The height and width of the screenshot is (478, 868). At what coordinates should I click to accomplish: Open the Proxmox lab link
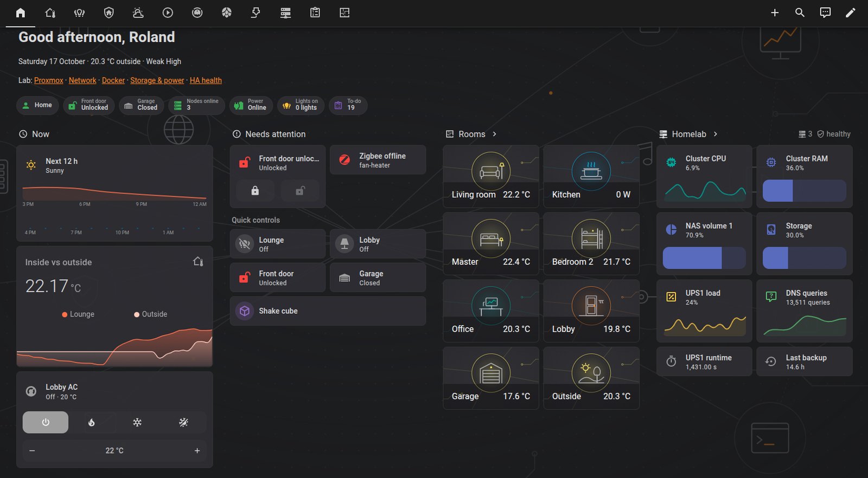pos(49,80)
